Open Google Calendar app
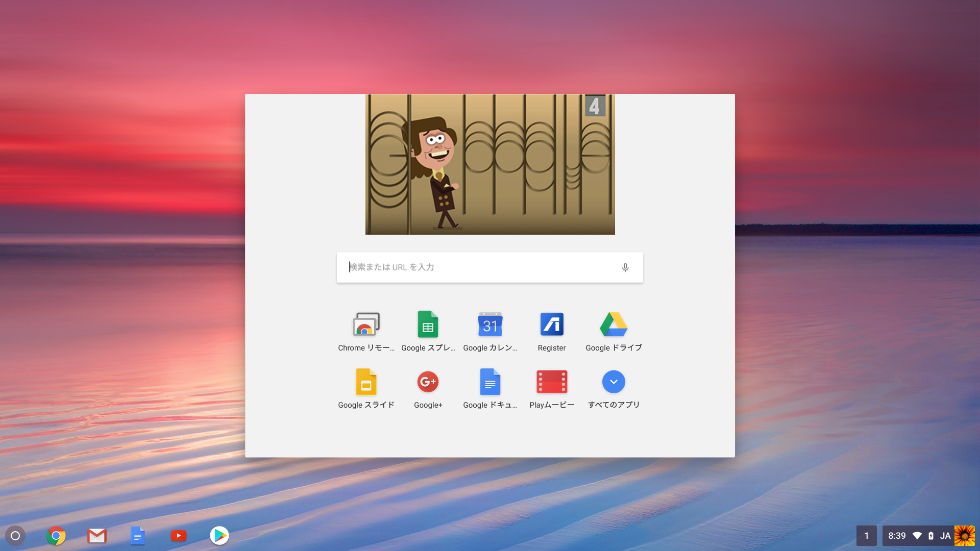 (x=490, y=325)
